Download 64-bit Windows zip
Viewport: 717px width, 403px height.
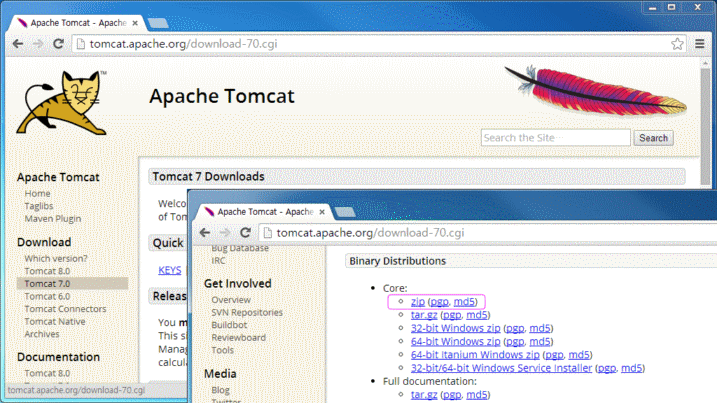click(x=455, y=342)
